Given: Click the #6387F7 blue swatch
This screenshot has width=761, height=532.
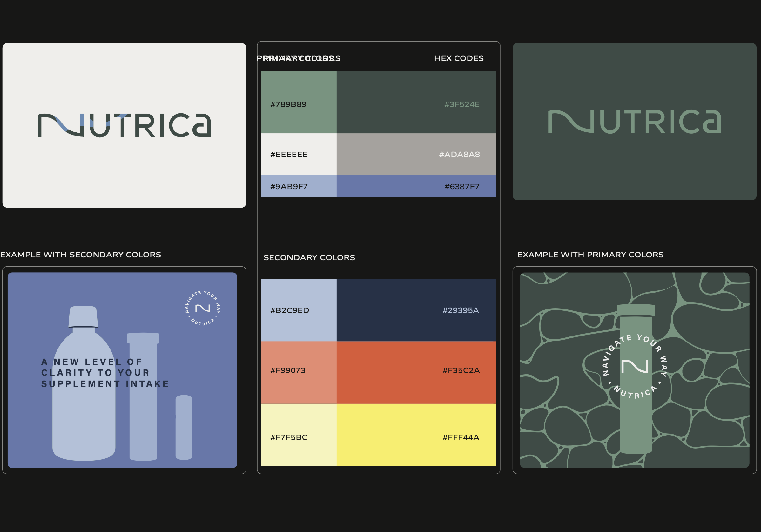Looking at the screenshot, I should pos(416,186).
